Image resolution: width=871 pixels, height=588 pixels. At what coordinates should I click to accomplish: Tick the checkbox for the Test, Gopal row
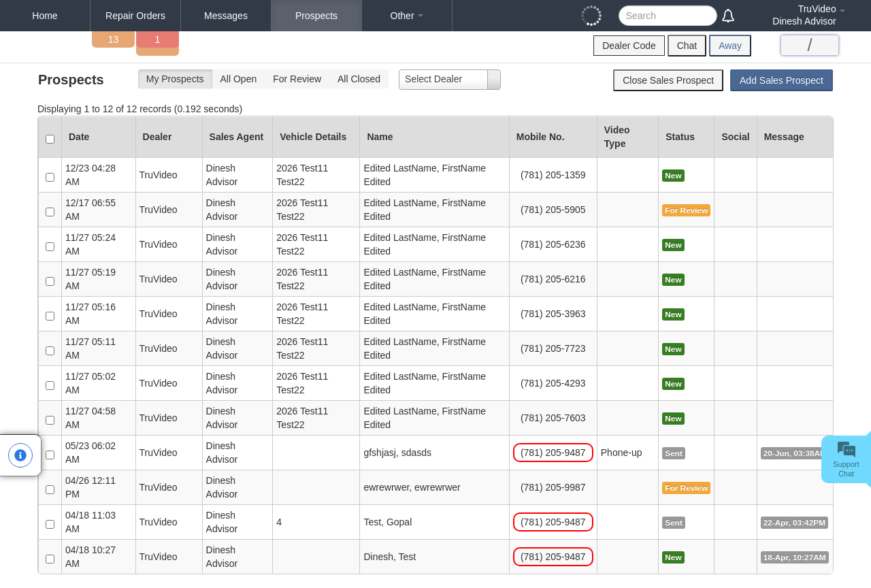tap(50, 524)
